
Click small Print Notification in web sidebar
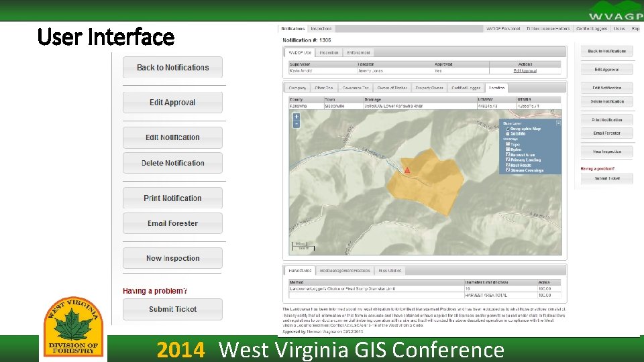[x=606, y=120]
